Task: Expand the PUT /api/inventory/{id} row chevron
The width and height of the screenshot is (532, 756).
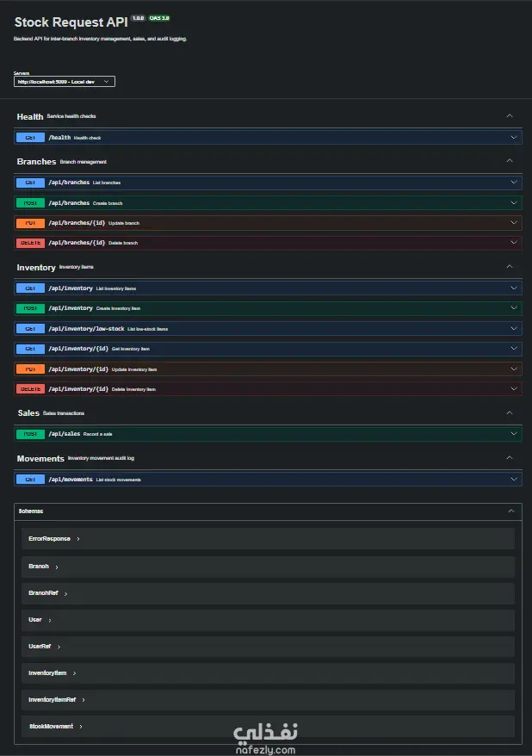Action: pyautogui.click(x=514, y=369)
